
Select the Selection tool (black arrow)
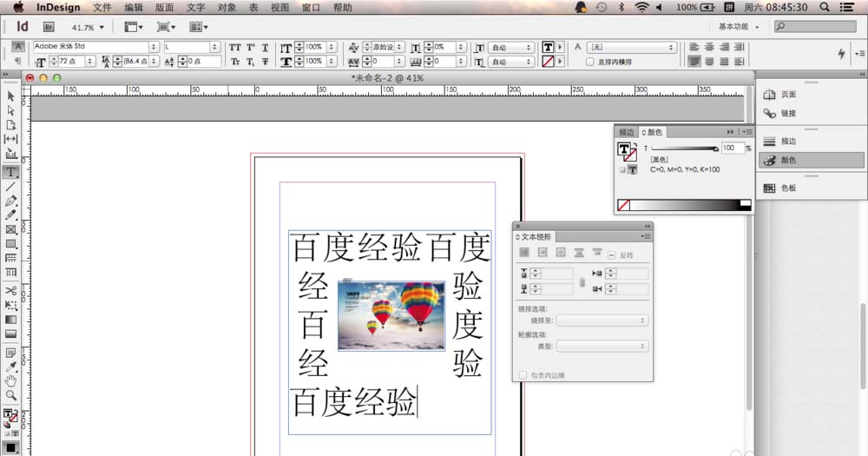coord(10,96)
